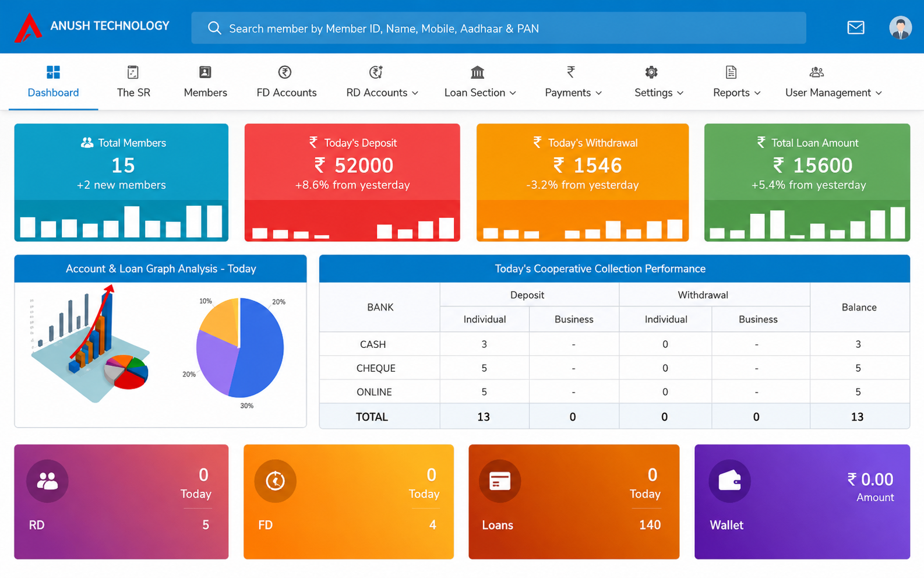The image size is (924, 578).
Task: Open the Members menu item
Action: tap(206, 82)
